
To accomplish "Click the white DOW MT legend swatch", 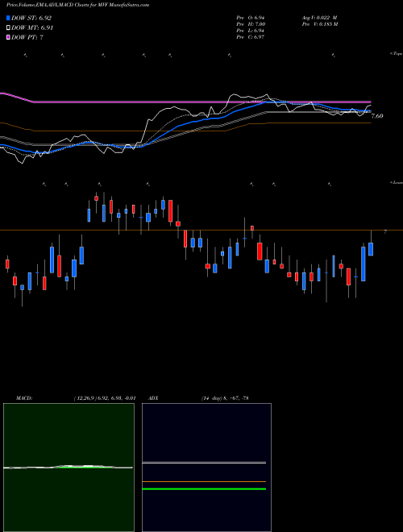I will point(8,28).
